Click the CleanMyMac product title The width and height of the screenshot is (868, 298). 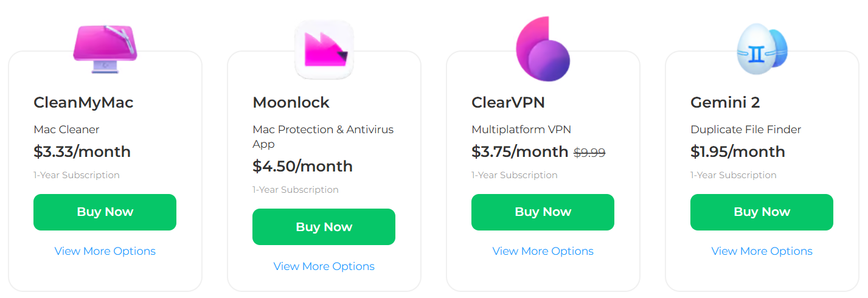[83, 103]
